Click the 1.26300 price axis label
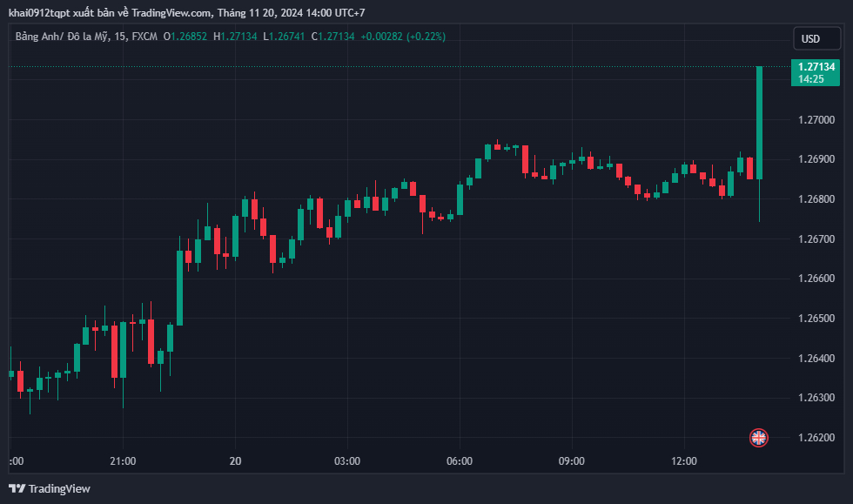 pyautogui.click(x=816, y=398)
